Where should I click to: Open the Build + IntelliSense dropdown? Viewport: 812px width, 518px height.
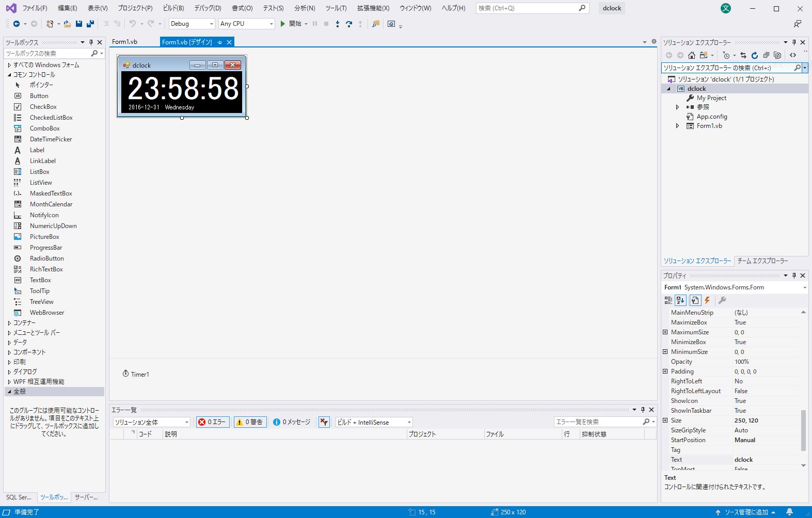(374, 422)
